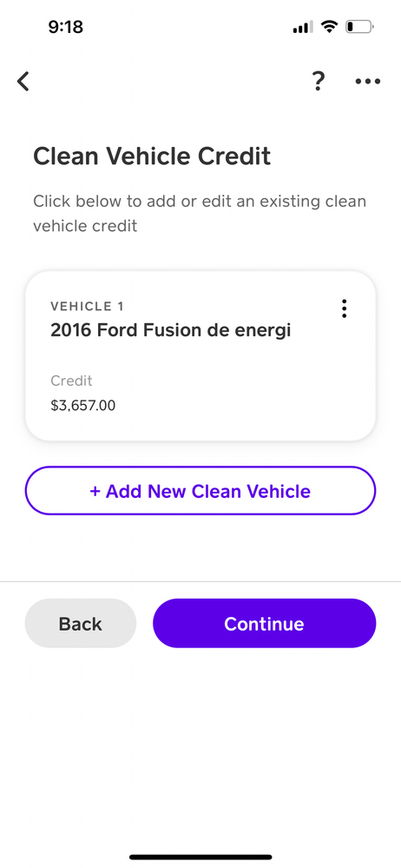The image size is (401, 868).
Task: Tap the back arrow icon at top
Action: pyautogui.click(x=23, y=82)
